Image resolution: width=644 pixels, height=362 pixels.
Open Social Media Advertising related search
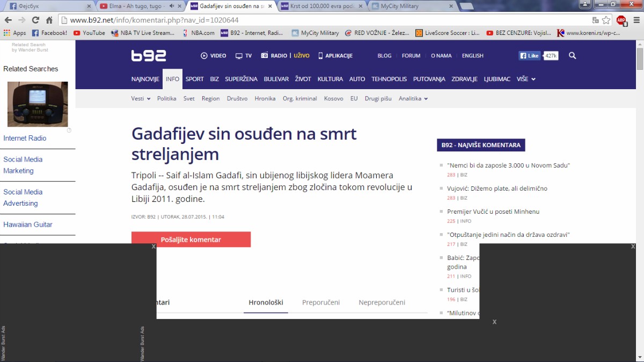click(x=23, y=198)
